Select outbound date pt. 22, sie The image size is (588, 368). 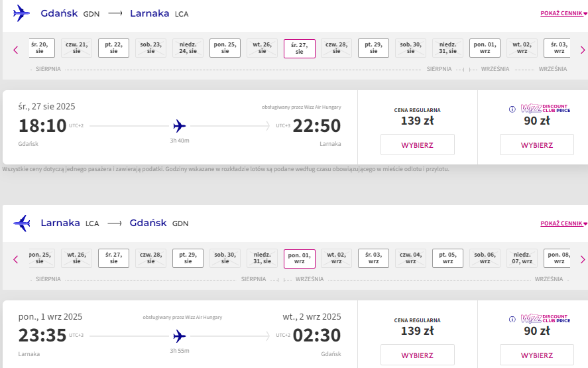[x=113, y=48]
